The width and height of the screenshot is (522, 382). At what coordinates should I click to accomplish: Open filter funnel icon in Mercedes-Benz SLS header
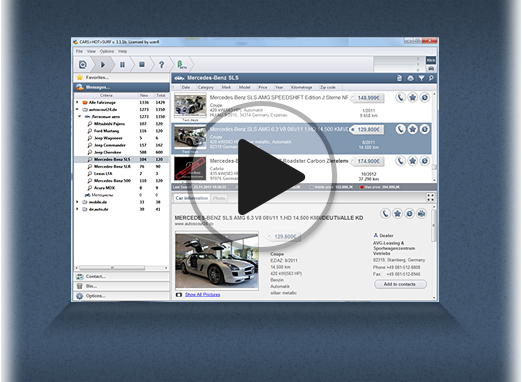[421, 78]
